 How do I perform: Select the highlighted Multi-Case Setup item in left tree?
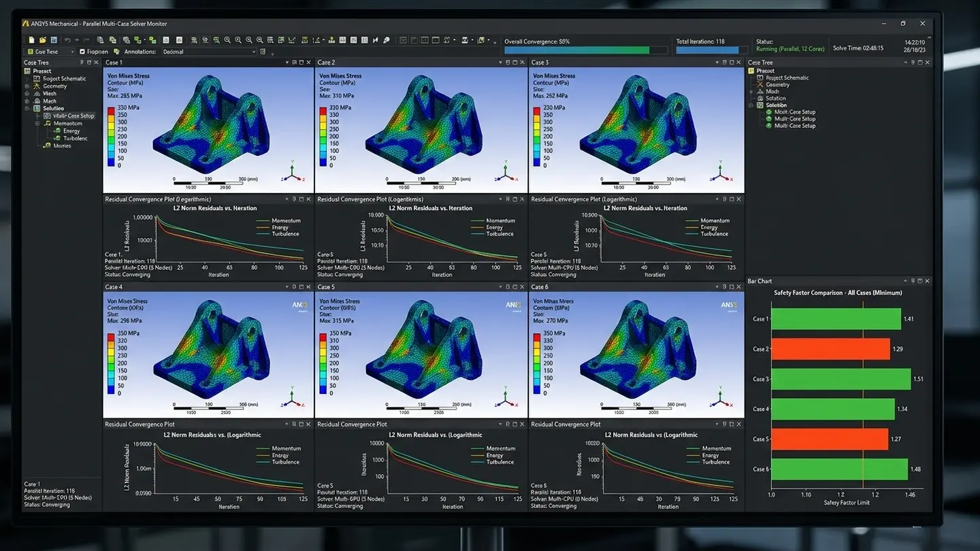pos(69,116)
